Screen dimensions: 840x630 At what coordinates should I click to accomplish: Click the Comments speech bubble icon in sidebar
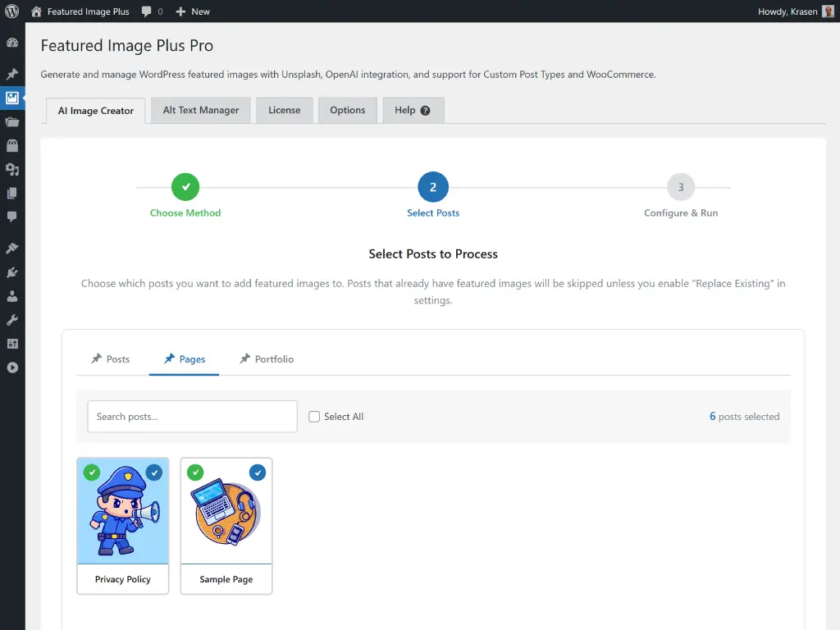[11, 217]
